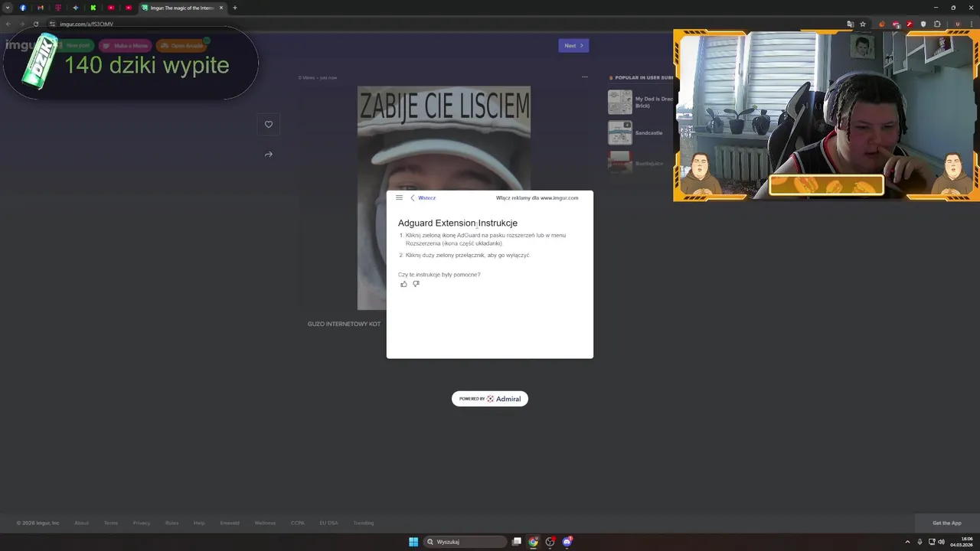This screenshot has width=980, height=551.
Task: Reload the current page
Action: coord(35,24)
